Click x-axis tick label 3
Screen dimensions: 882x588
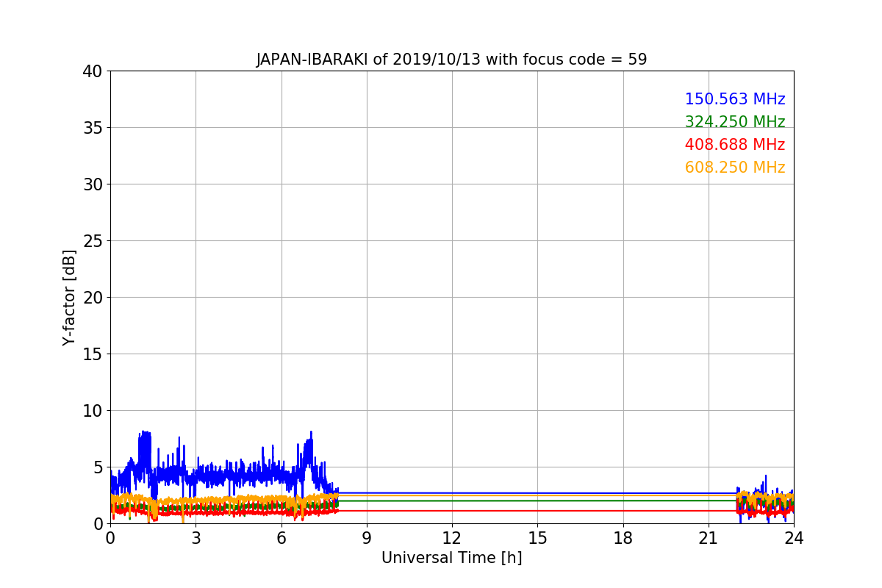click(x=196, y=537)
